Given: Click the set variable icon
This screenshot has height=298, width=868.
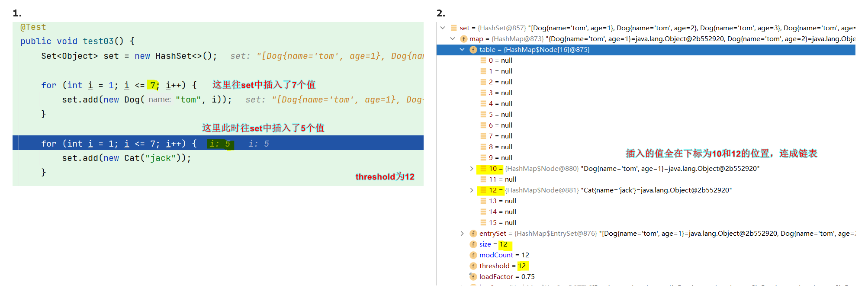Looking at the screenshot, I should coord(453,28).
